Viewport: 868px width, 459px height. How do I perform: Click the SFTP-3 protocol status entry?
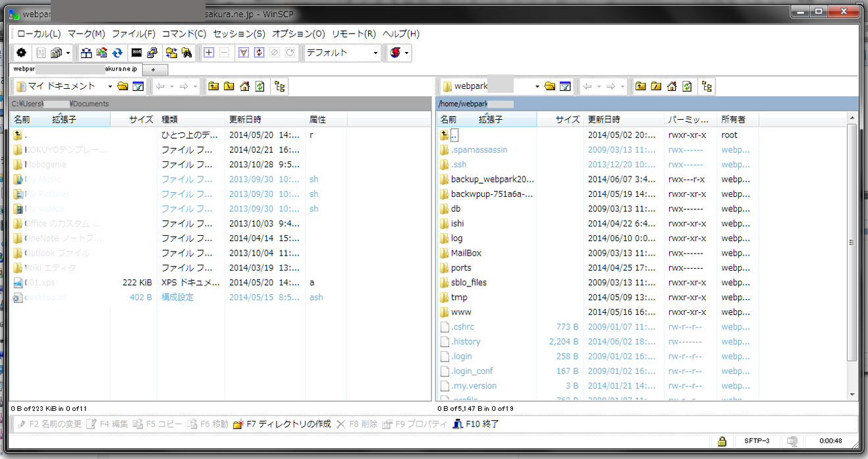click(757, 441)
